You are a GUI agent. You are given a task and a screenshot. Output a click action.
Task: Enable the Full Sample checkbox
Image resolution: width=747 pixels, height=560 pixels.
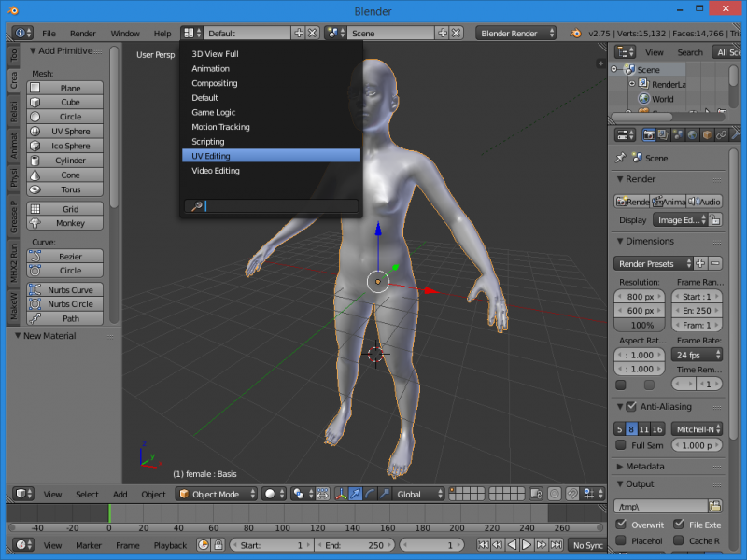pyautogui.click(x=621, y=445)
